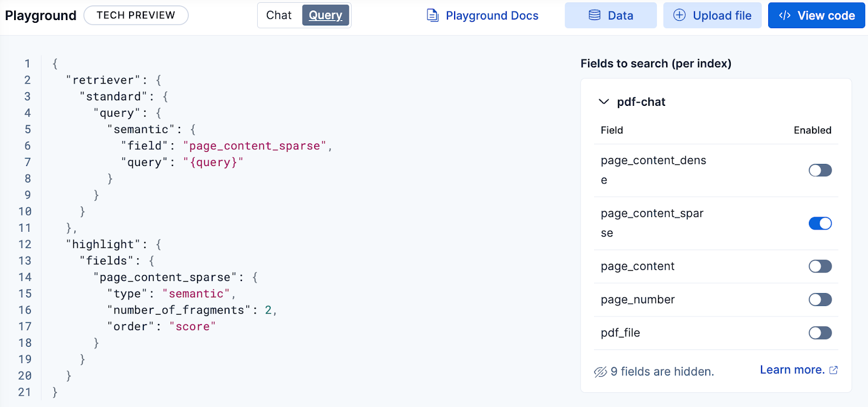Click the external link icon beside Learn more
Image resolution: width=868 pixels, height=407 pixels.
pos(834,370)
